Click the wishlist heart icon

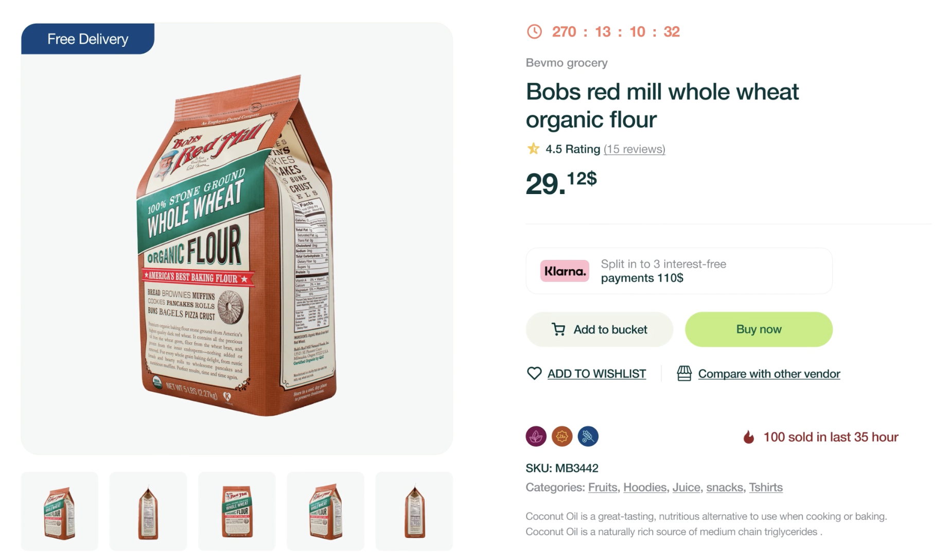pos(534,373)
